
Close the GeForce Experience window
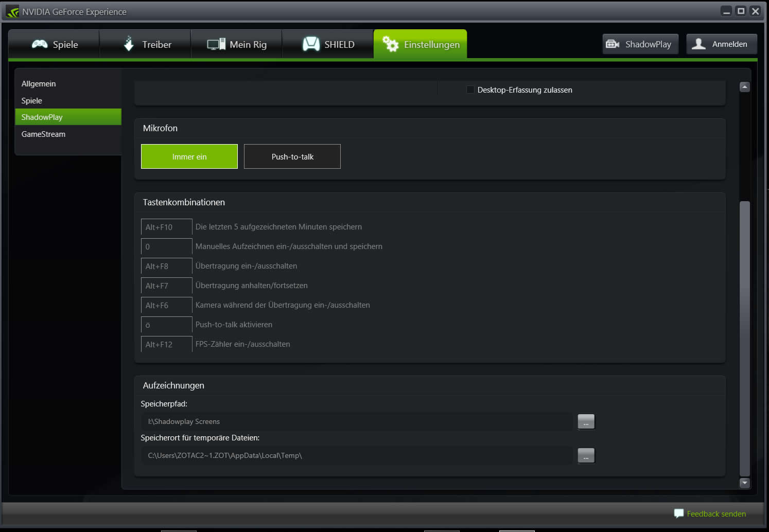(x=755, y=11)
